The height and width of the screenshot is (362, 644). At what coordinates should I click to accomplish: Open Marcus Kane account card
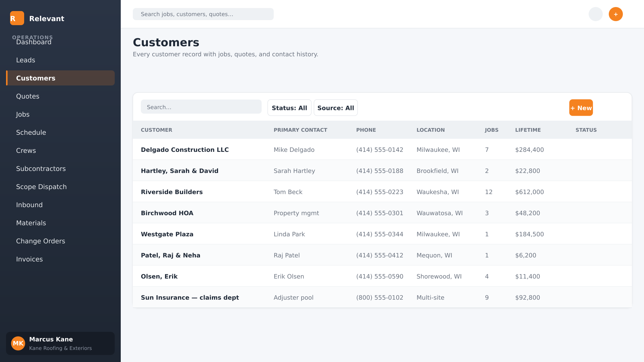[x=60, y=343]
